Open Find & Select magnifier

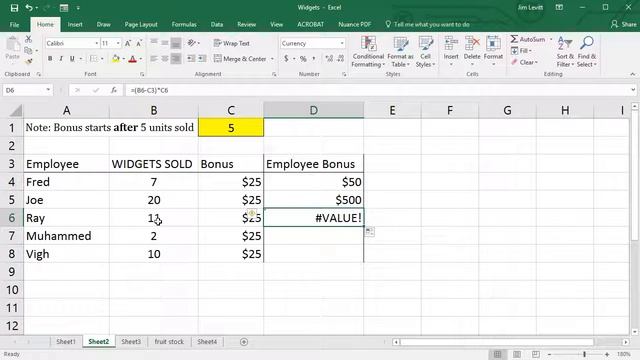click(587, 52)
